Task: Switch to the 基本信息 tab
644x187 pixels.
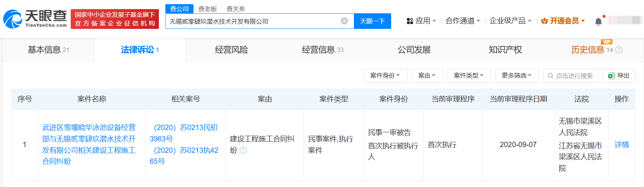Action: tap(48, 50)
